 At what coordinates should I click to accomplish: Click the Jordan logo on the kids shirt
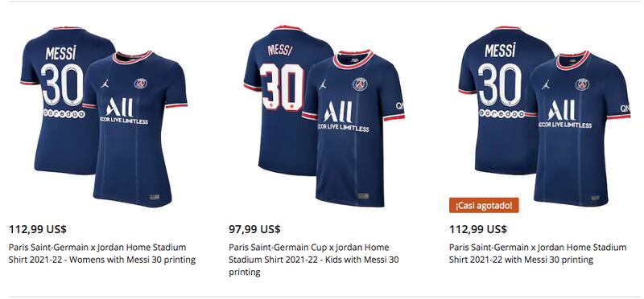click(x=323, y=84)
